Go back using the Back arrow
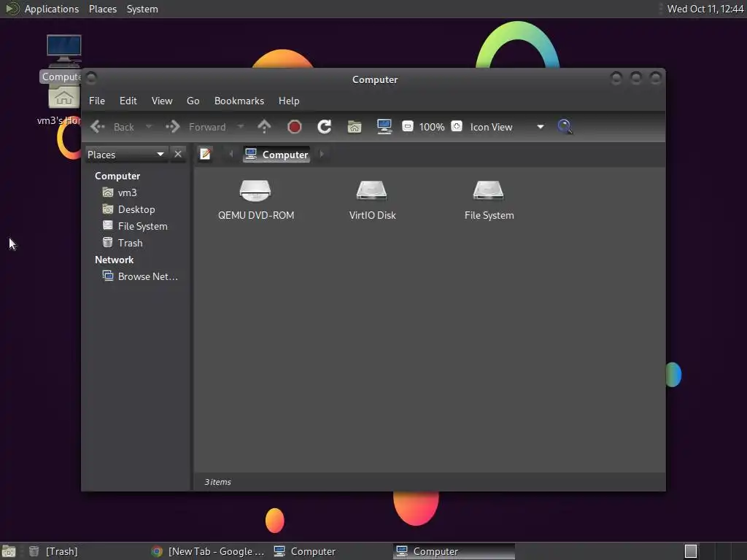The height and width of the screenshot is (560, 747). coord(112,127)
